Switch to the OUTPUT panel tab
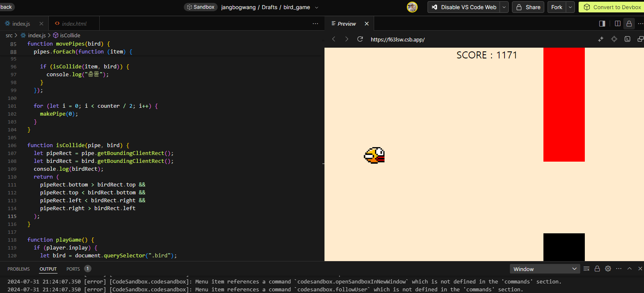The height and width of the screenshot is (293, 644). tap(48, 269)
